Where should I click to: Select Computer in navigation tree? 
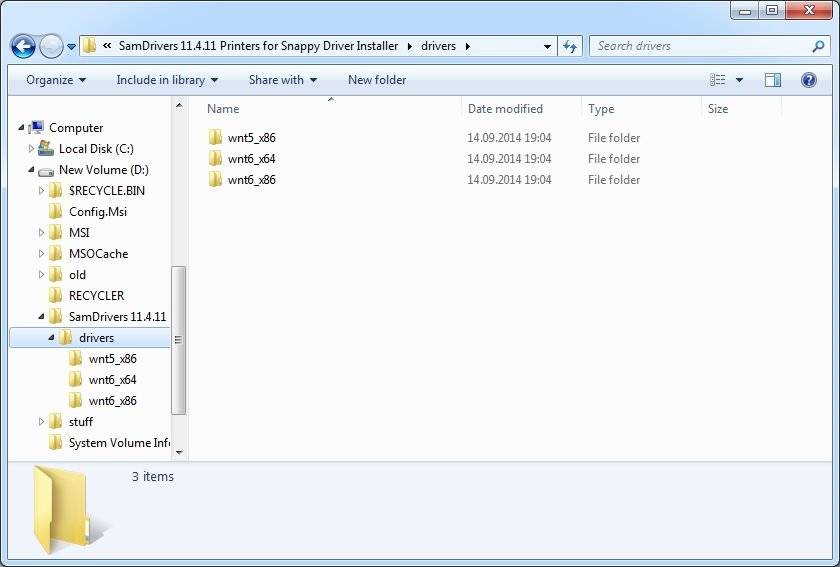point(76,128)
